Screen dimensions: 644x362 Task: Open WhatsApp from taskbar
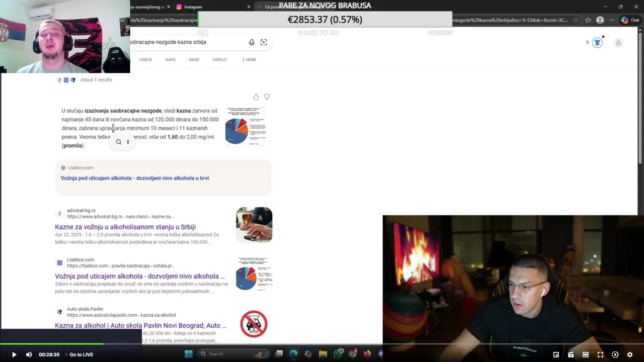coord(338,354)
